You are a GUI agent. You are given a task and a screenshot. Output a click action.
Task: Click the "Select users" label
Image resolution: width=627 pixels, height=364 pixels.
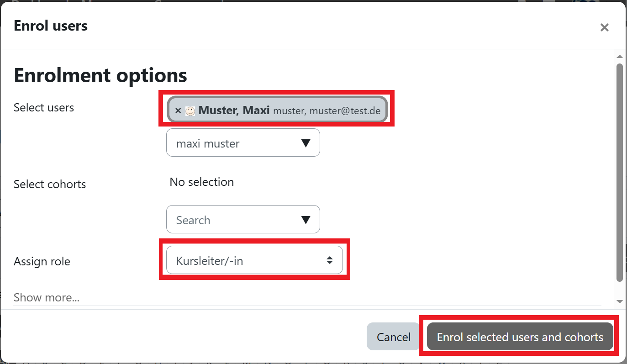[44, 108]
